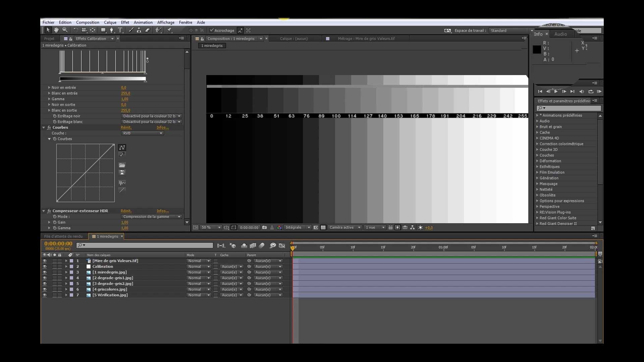
Task: Open the Fichier menu
Action: click(48, 22)
